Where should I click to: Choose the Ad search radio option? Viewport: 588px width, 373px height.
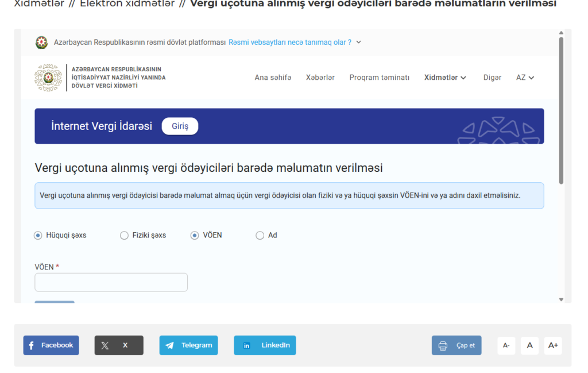click(260, 235)
